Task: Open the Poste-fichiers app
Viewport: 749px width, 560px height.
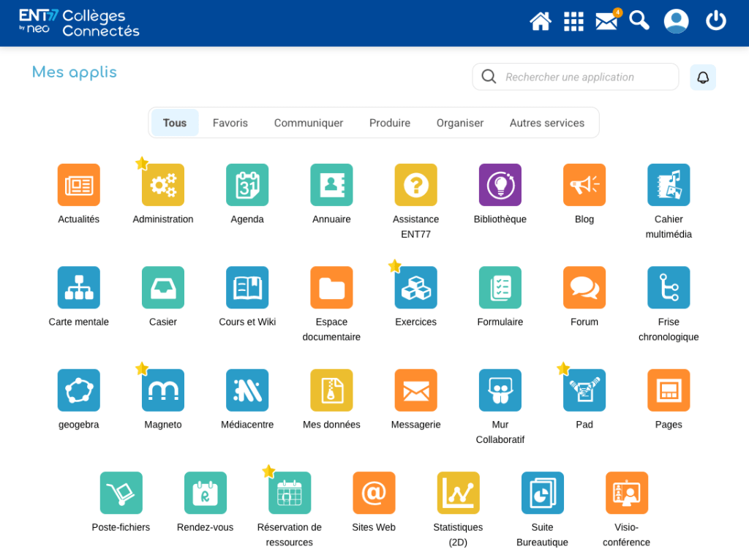Action: pyautogui.click(x=121, y=493)
